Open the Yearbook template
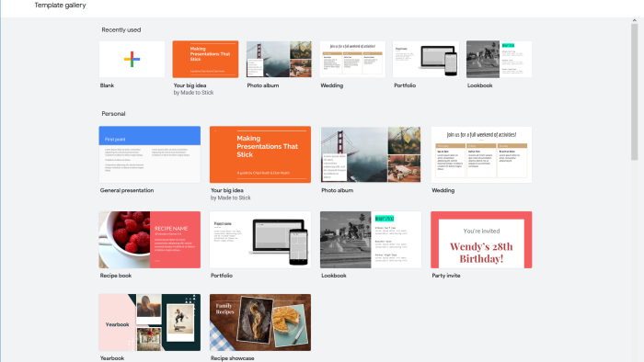 click(x=149, y=322)
